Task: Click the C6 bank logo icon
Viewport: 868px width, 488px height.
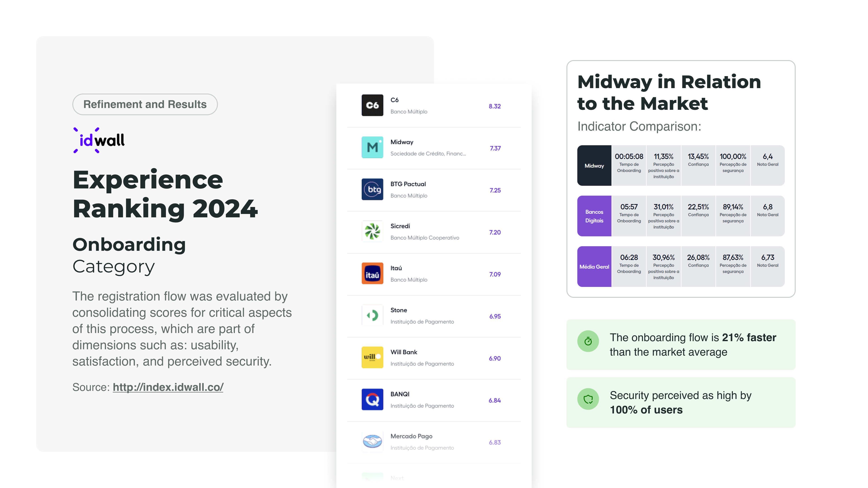Action: click(372, 106)
